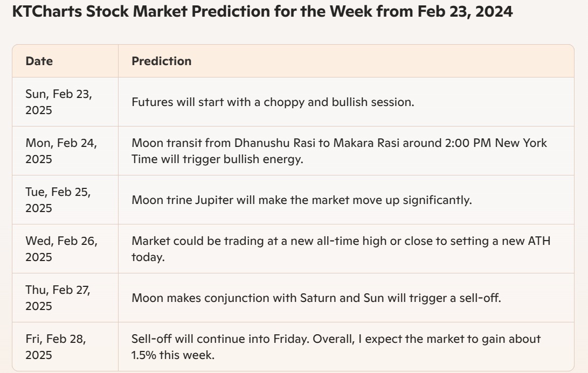Screen dimensions: 588x373
Task: Click the Moon trine Jupiter prediction text
Action: pyautogui.click(x=301, y=200)
